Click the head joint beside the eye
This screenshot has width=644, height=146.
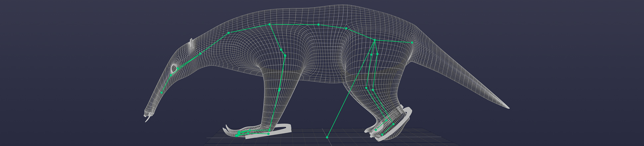tap(178, 69)
